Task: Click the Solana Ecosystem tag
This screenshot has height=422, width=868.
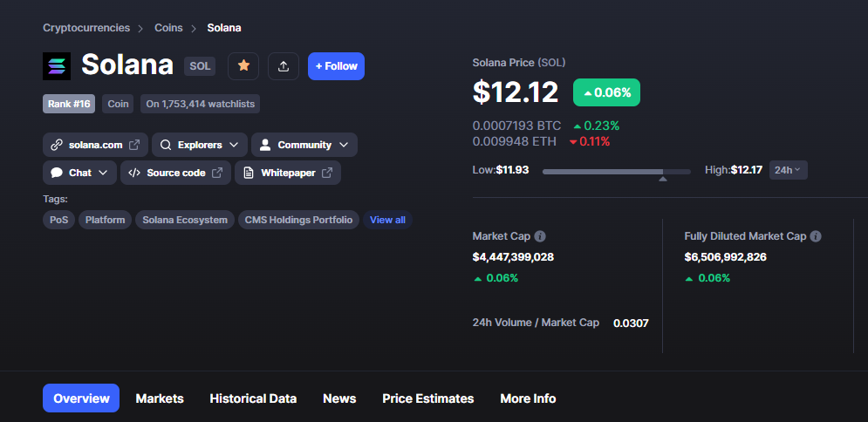Action: pyautogui.click(x=185, y=220)
